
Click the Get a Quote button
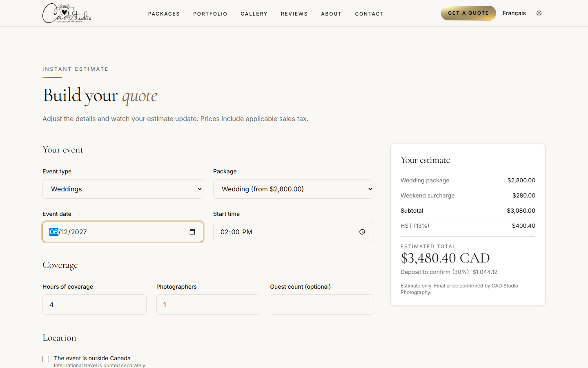coord(468,13)
